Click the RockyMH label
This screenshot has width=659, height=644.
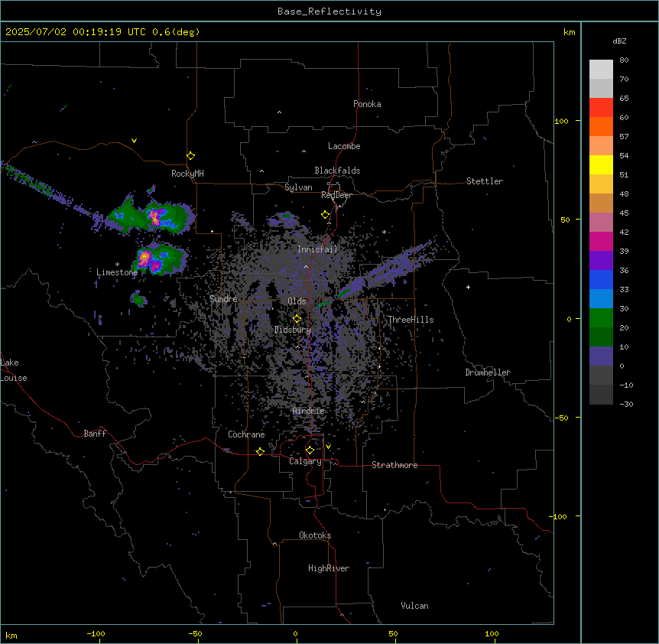tap(187, 173)
